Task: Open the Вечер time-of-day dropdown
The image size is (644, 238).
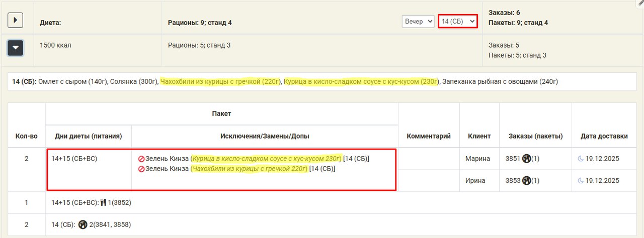Action: 418,22
